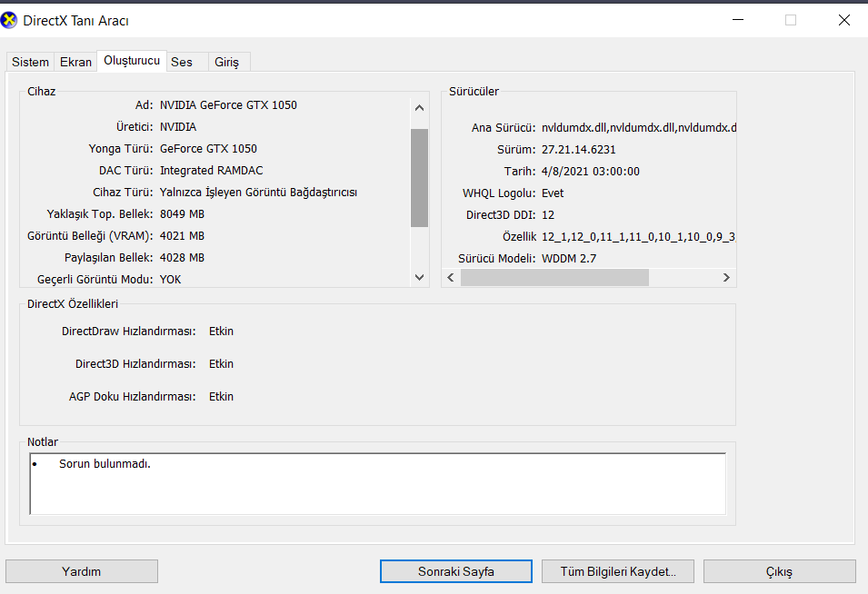This screenshot has width=868, height=594.
Task: Minimize the DirectX Tanı Aracı window
Action: coord(738,20)
